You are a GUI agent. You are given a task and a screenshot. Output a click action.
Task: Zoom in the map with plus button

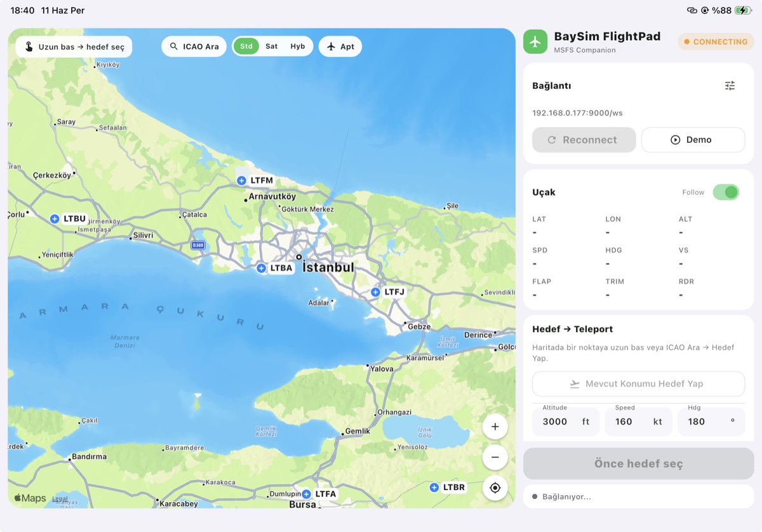coord(495,427)
